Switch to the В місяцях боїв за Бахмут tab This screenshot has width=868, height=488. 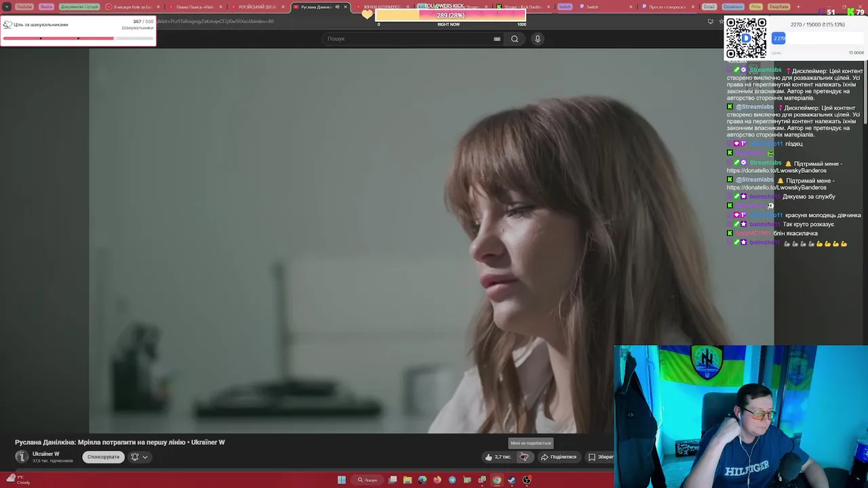pos(133,7)
